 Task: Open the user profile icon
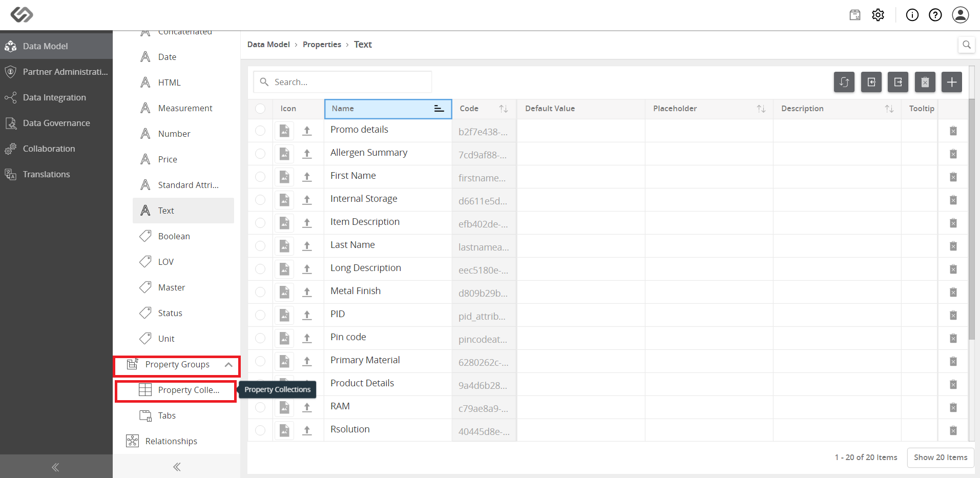(x=961, y=15)
